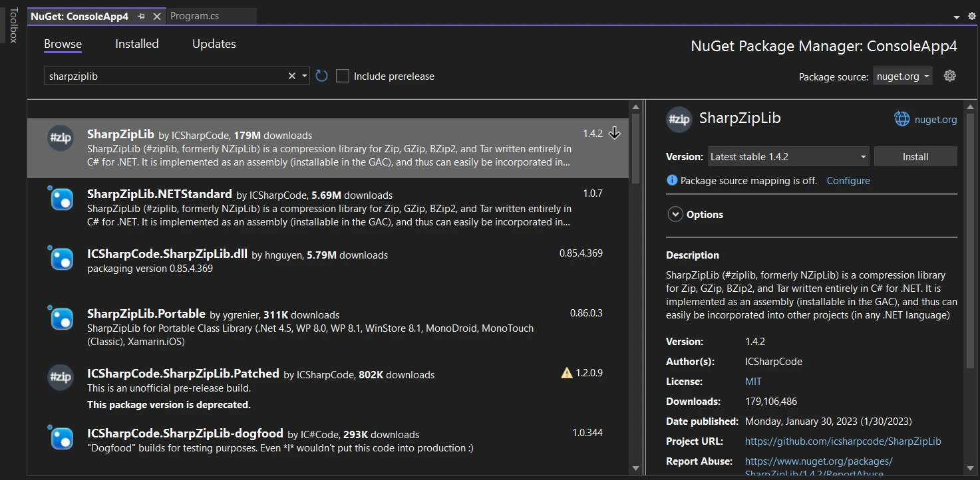The image size is (980, 480).
Task: Select the ICSharpCode.SharpZipLib.dll package title
Action: coord(167,254)
